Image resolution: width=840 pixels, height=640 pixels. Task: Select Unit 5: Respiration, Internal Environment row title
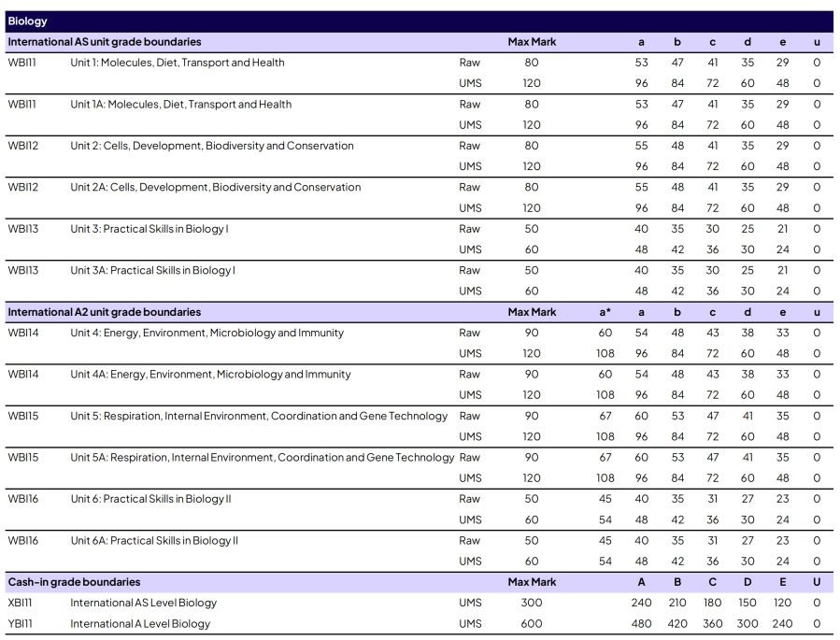pos(259,416)
